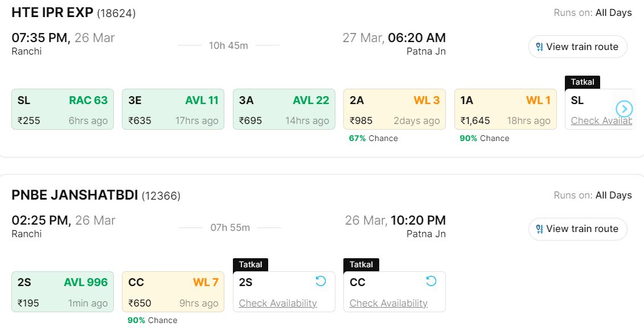Refresh Tatkal 2S availability icon
This screenshot has width=644, height=331.
(x=321, y=281)
